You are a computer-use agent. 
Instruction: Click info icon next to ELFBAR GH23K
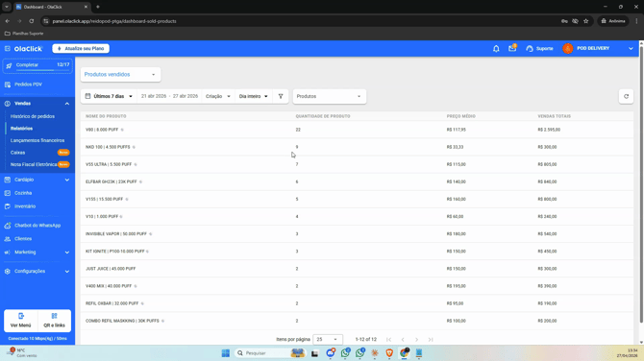pos(141,181)
